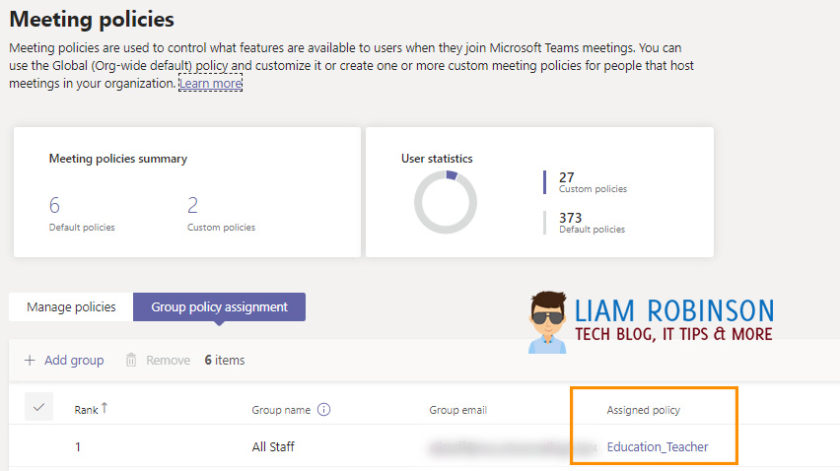Click the User statistics donut chart
The image size is (840, 471).
point(445,202)
